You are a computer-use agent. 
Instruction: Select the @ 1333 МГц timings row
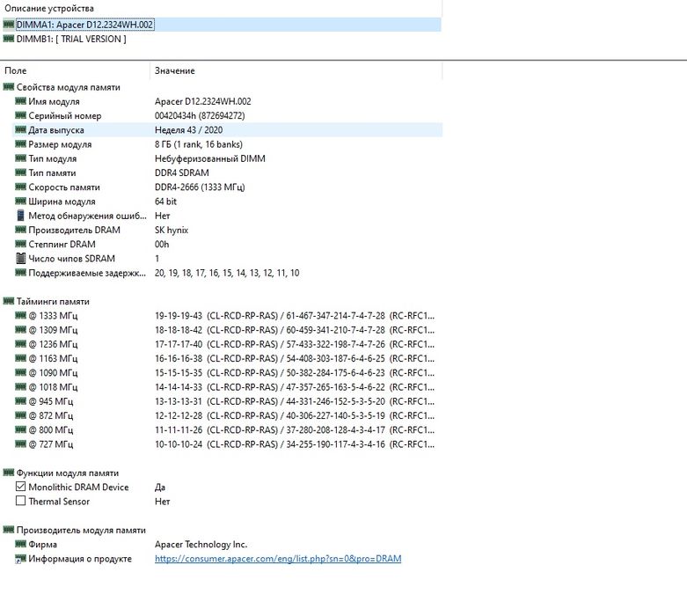(x=227, y=316)
